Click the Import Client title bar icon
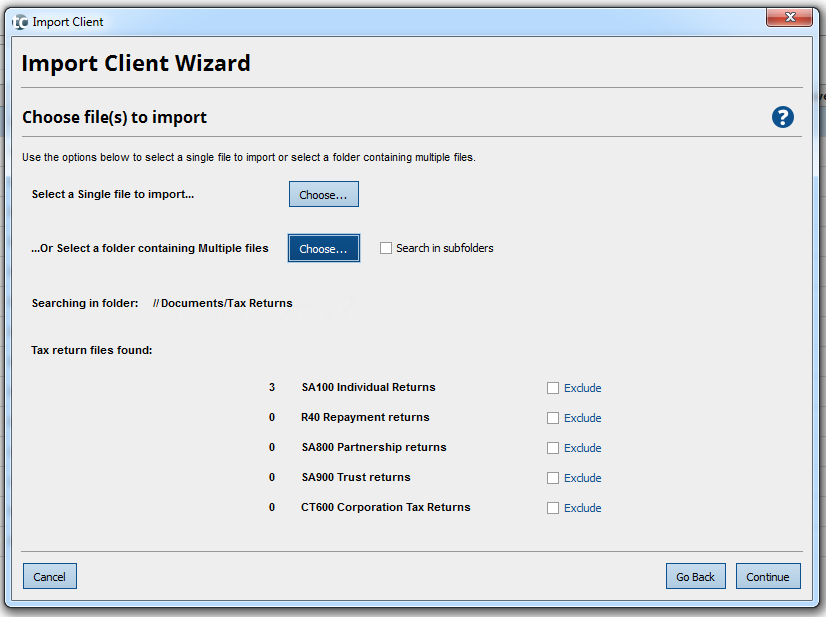 coord(20,21)
